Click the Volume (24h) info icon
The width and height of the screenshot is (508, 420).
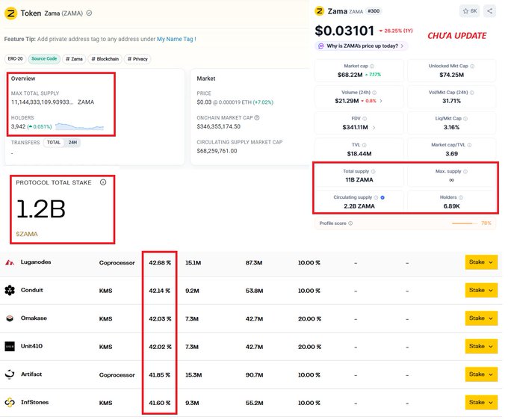coord(374,93)
